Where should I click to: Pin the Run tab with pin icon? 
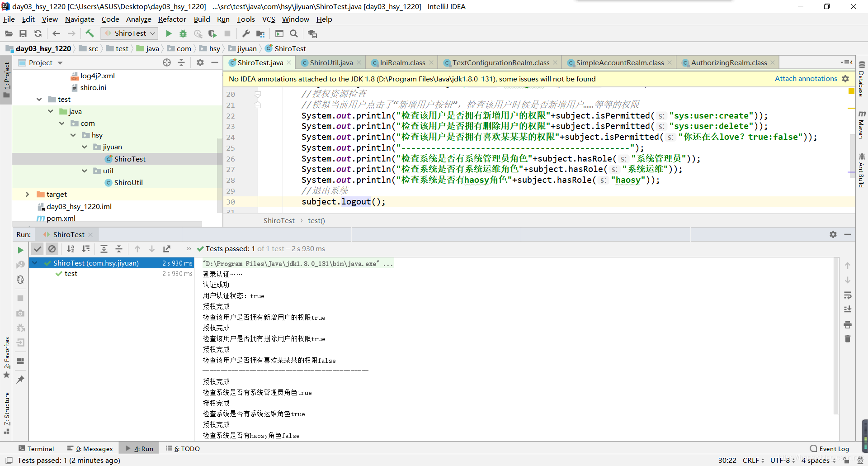[x=20, y=379]
